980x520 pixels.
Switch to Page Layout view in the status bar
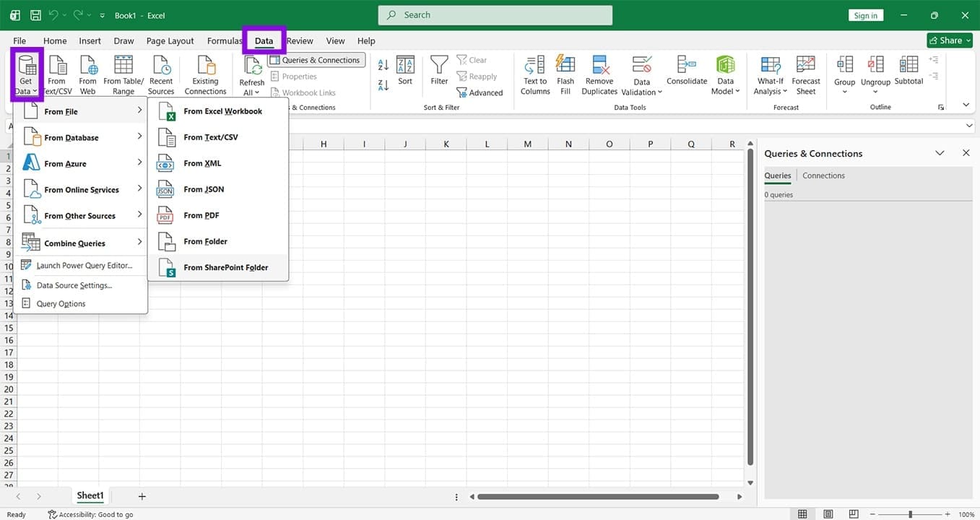(x=828, y=514)
